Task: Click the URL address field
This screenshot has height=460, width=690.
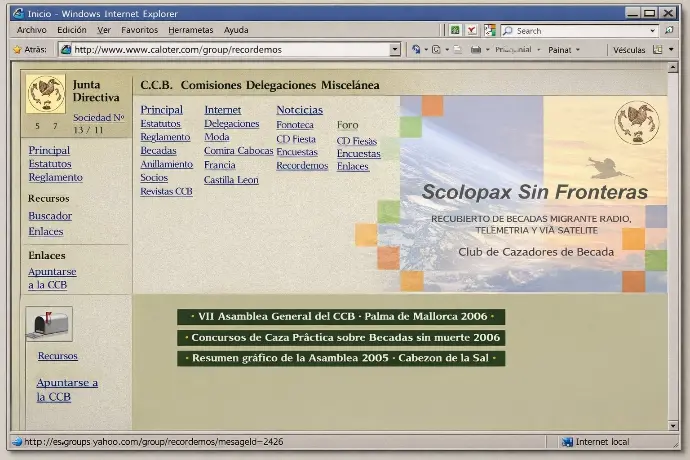Action: pyautogui.click(x=231, y=49)
